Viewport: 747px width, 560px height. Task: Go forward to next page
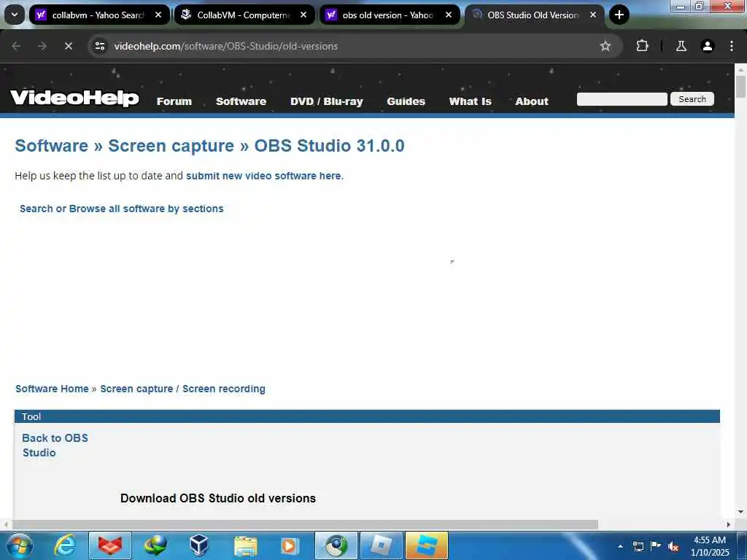pyautogui.click(x=42, y=46)
